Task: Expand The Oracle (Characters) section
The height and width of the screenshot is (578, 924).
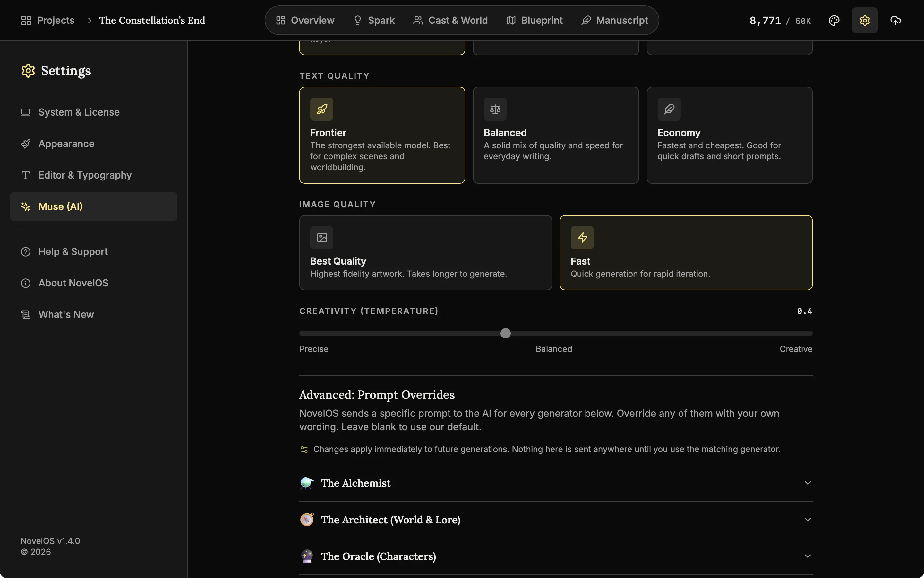Action: pos(556,556)
